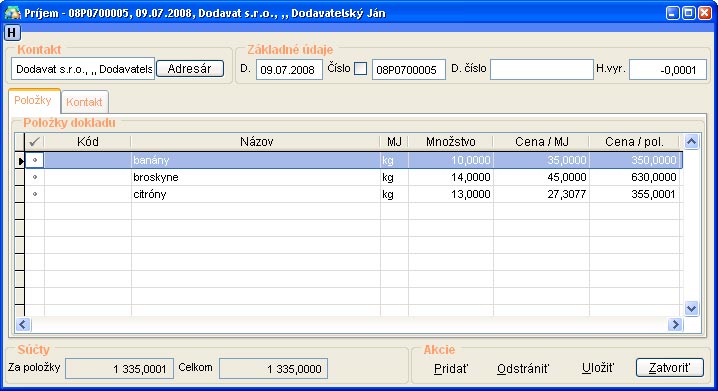
Task: Click the row marker dot for citróny
Action: [x=35, y=194]
